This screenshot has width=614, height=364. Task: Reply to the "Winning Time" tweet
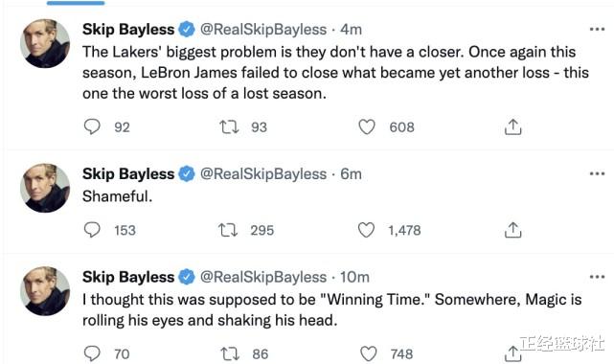click(92, 353)
